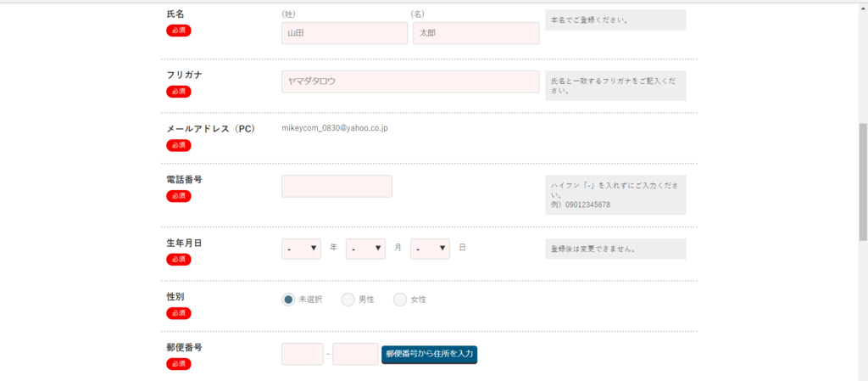Image resolution: width=868 pixels, height=381 pixels.
Task: Click the フリガナ field label
Action: tap(184, 75)
